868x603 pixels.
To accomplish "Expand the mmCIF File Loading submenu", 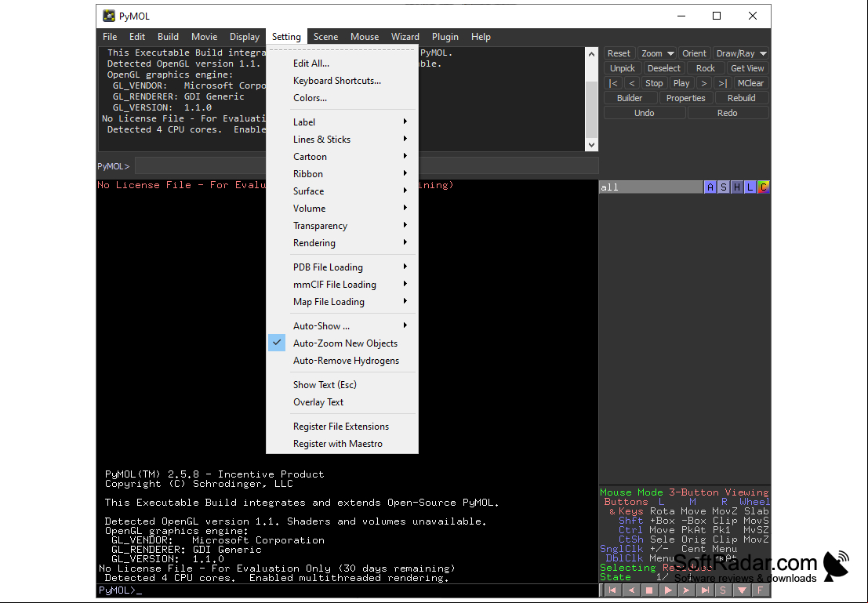I will click(342, 284).
